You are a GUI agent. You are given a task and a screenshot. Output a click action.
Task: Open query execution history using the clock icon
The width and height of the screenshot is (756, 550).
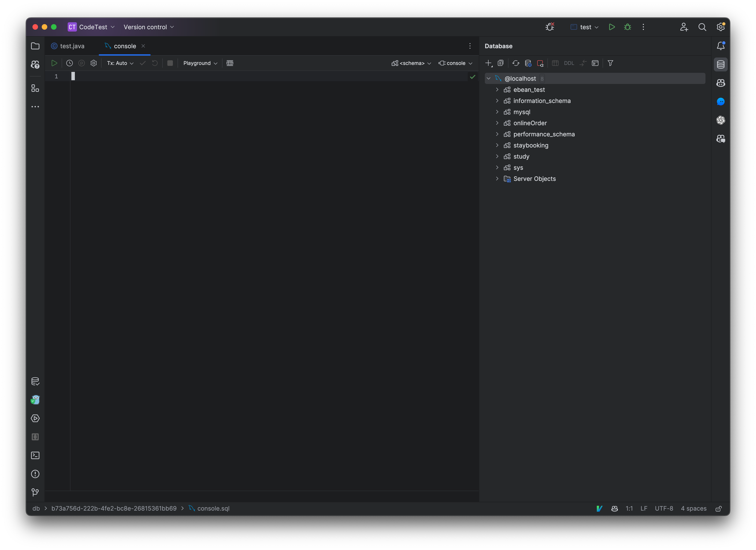69,63
